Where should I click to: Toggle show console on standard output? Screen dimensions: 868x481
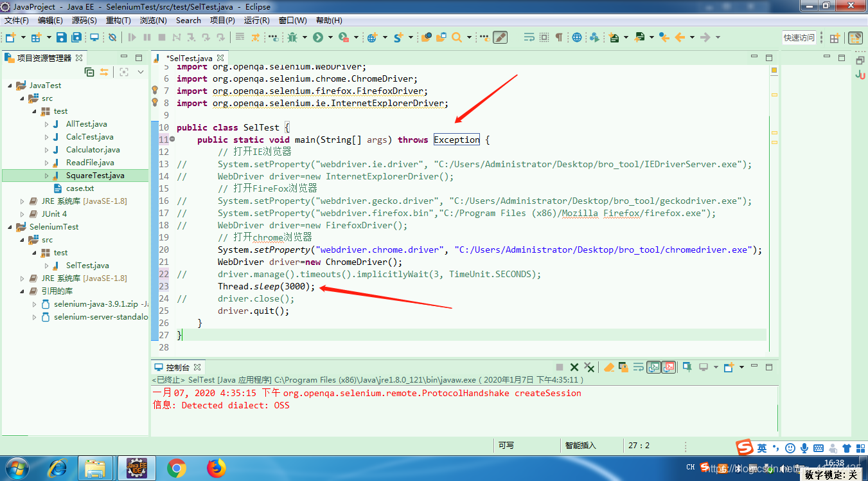653,367
